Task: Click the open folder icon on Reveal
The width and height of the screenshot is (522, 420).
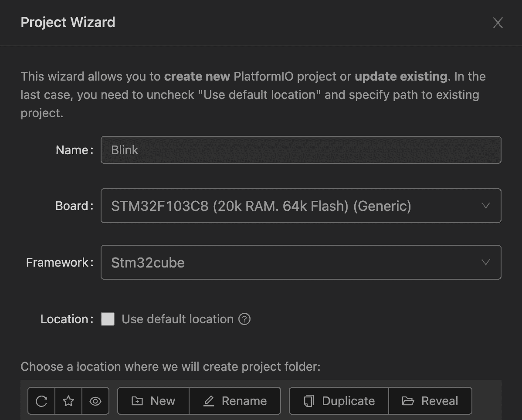Action: (x=408, y=401)
